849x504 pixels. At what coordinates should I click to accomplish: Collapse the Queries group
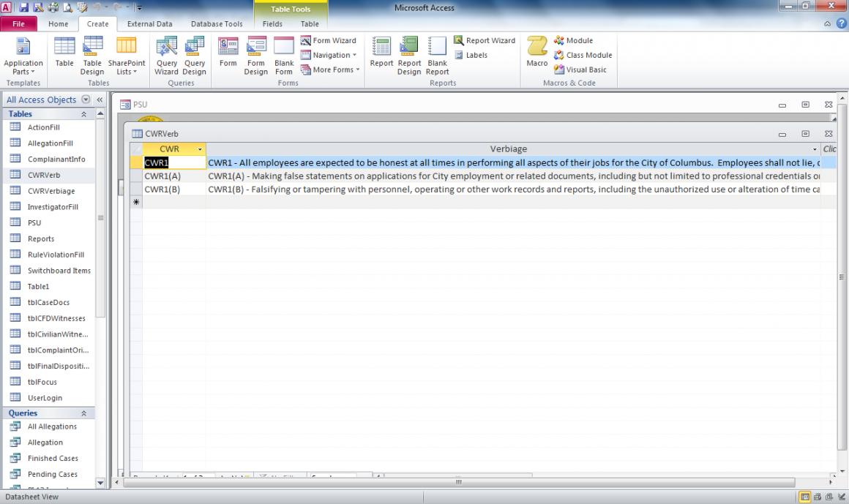[84, 413]
